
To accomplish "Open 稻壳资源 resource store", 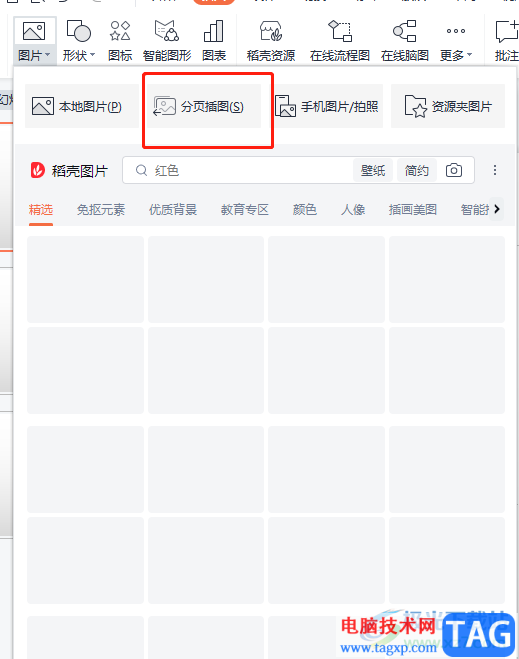I will tap(271, 41).
